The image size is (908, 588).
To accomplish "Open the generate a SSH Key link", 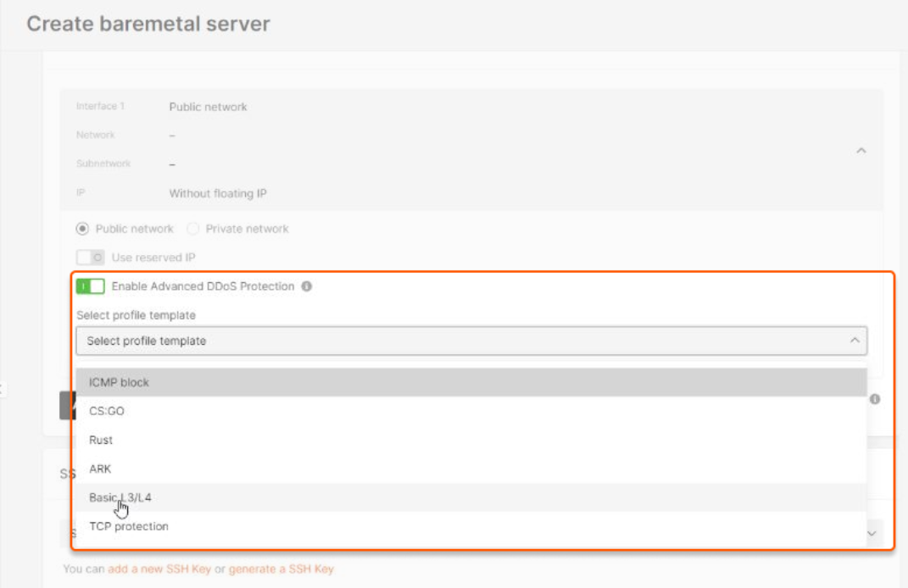I will point(281,569).
